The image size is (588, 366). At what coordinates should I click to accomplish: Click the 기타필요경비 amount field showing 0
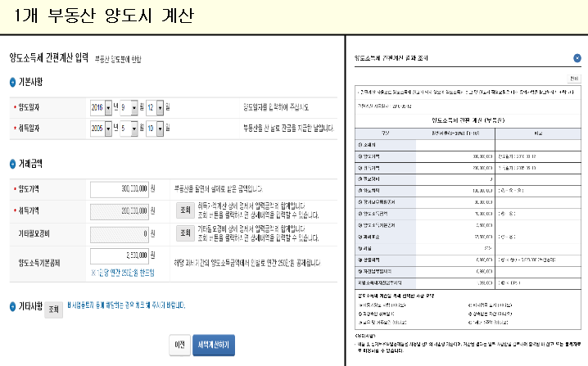120,234
